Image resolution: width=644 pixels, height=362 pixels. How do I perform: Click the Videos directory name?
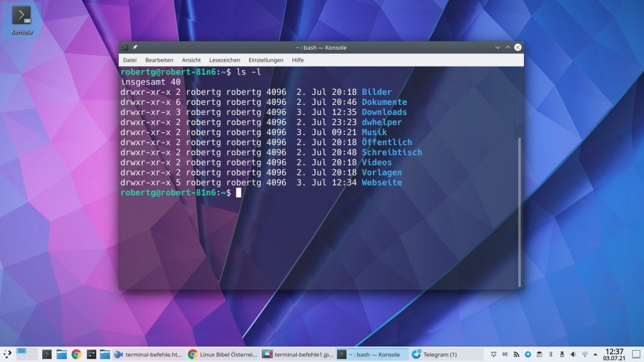[377, 162]
